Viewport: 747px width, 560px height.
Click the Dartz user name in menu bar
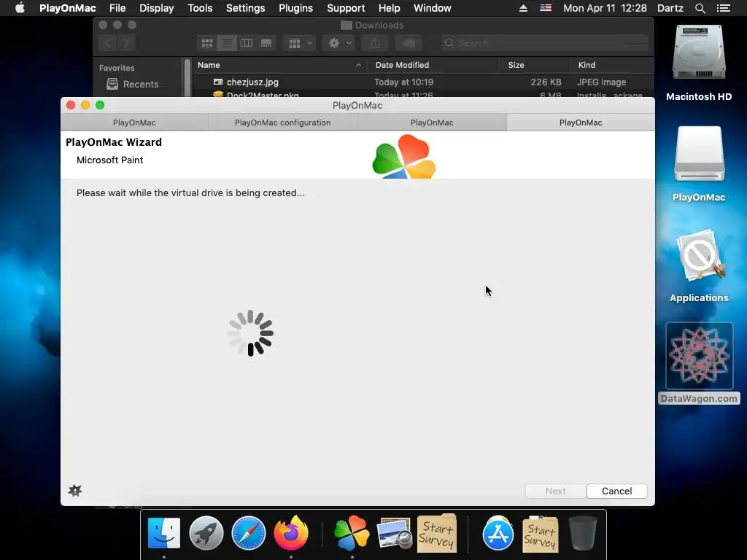click(x=670, y=8)
